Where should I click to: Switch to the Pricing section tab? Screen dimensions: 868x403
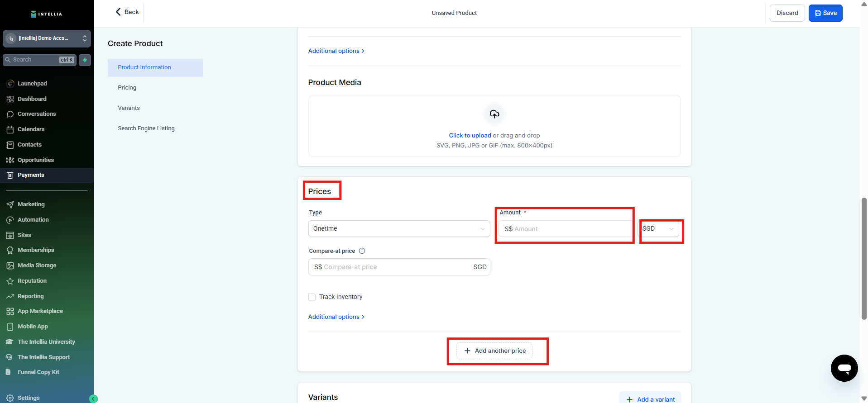[127, 88]
